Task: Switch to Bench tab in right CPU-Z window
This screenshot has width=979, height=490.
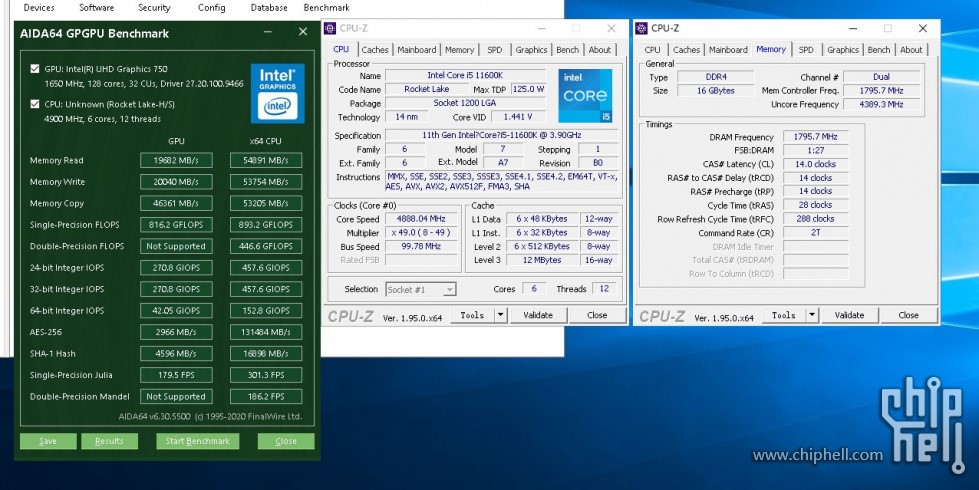Action: 878,50
